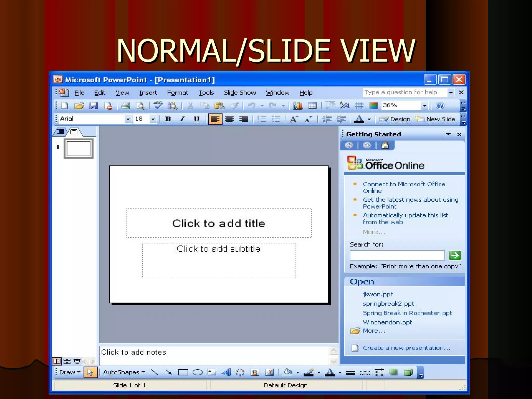The width and height of the screenshot is (532, 399).
Task: Click the New blank presentation icon
Action: click(x=64, y=105)
